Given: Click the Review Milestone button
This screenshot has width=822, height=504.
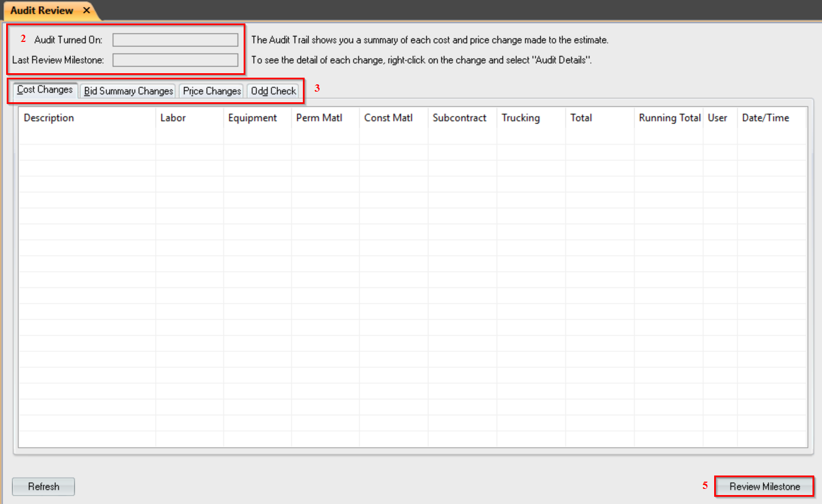Looking at the screenshot, I should click(x=764, y=487).
